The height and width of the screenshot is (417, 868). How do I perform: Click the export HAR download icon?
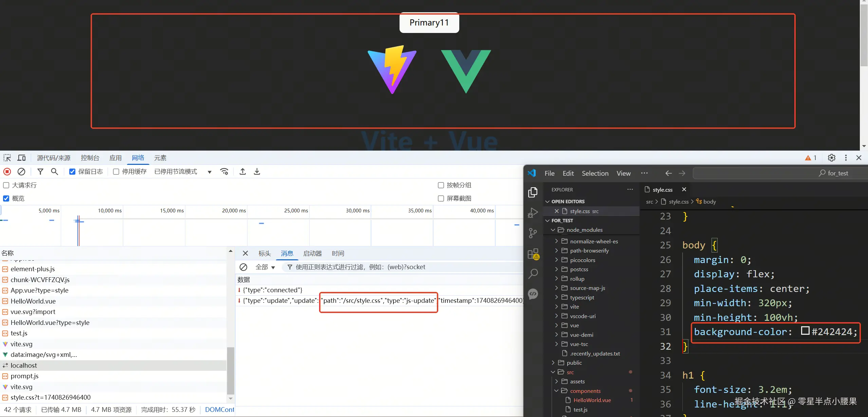(x=257, y=172)
